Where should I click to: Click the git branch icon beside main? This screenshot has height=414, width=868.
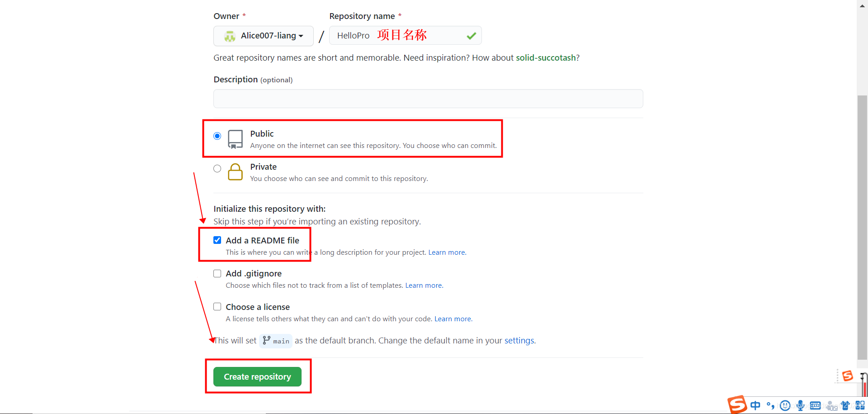pos(266,340)
